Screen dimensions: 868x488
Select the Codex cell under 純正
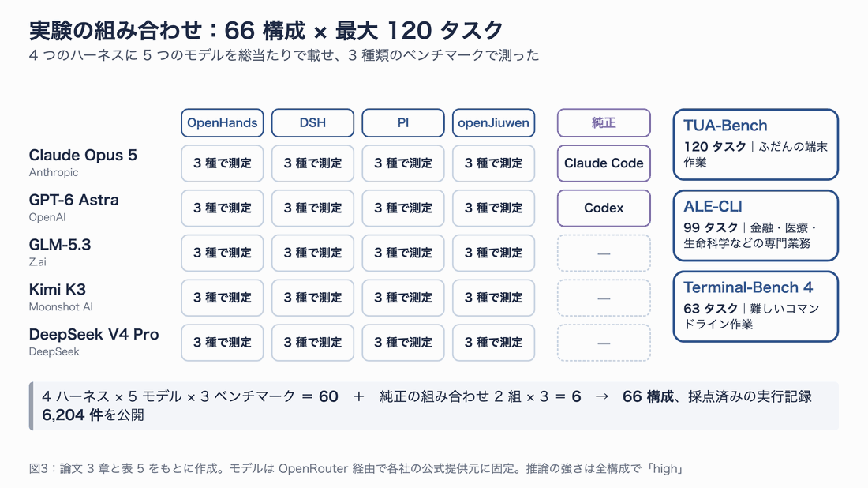pyautogui.click(x=604, y=208)
